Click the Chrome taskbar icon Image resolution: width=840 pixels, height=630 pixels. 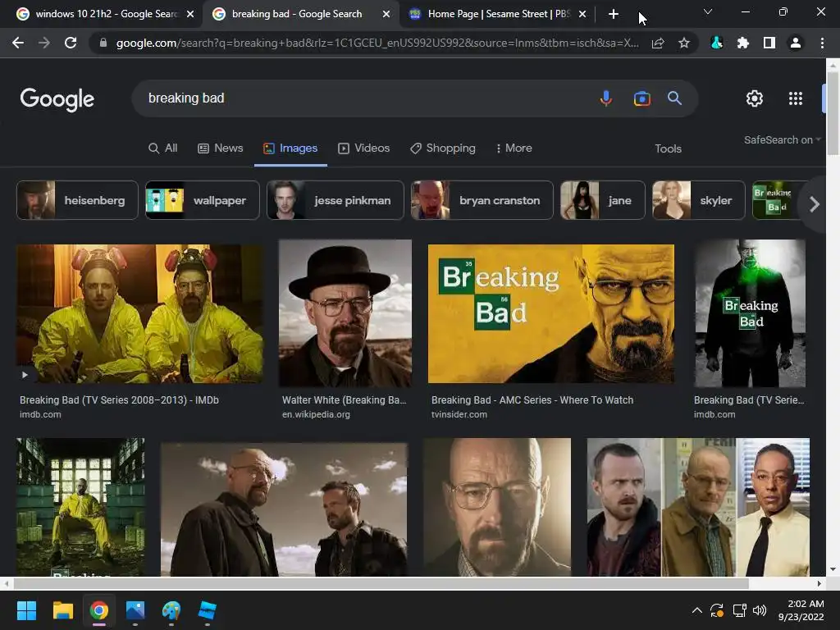[x=99, y=610]
